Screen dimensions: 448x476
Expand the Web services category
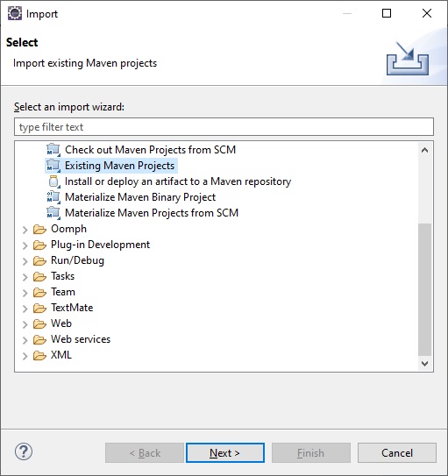[25, 340]
